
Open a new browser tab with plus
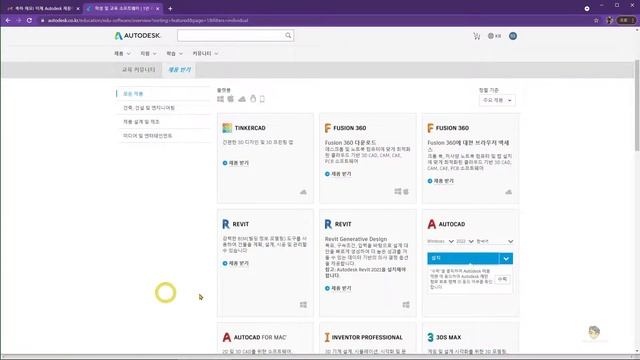170,8
